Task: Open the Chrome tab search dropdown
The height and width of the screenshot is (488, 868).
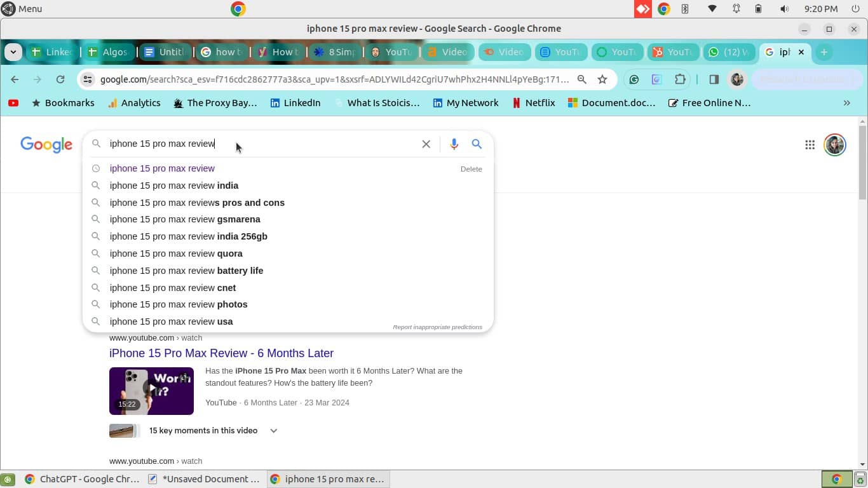Action: (x=13, y=52)
